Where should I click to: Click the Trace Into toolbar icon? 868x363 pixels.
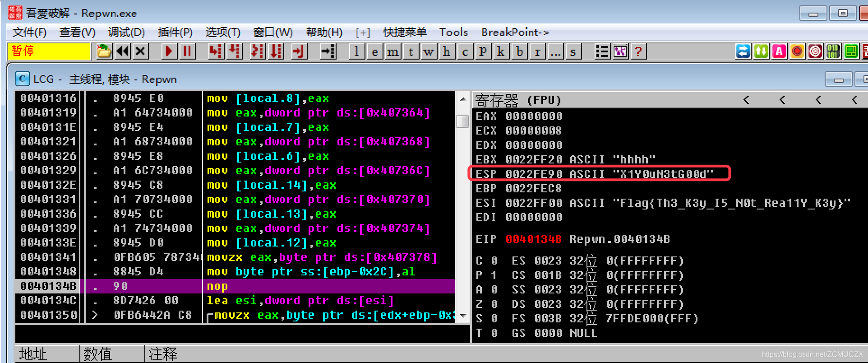(258, 51)
